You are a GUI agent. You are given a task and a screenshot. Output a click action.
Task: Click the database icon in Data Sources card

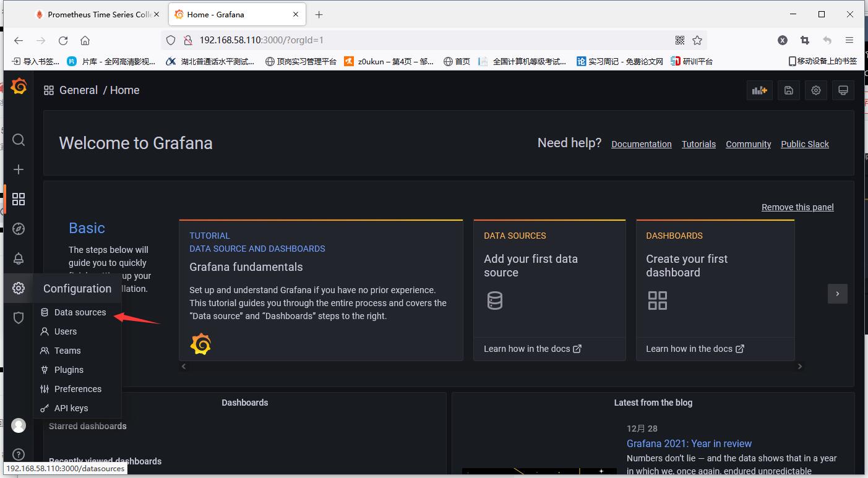pos(495,301)
